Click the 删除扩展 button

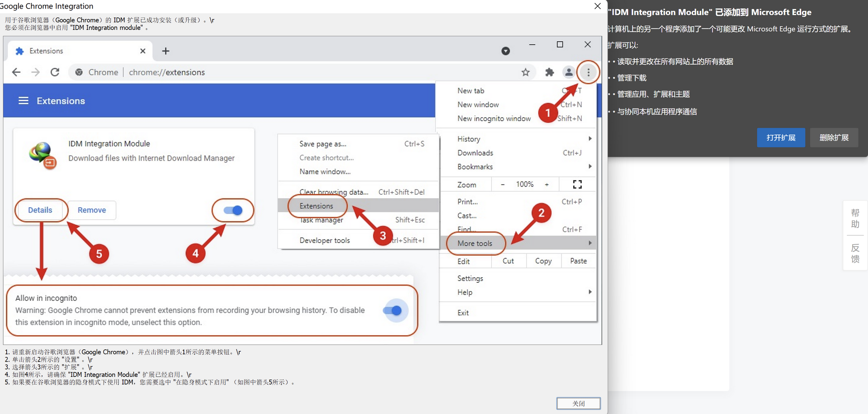(x=834, y=138)
